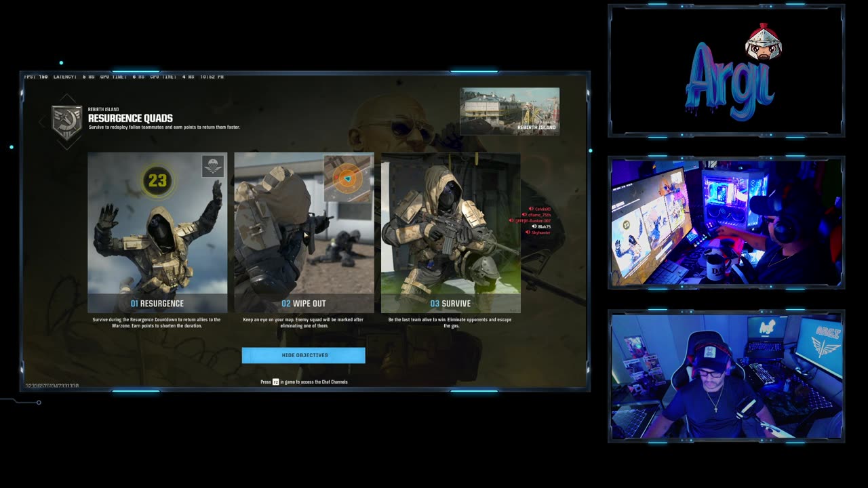This screenshot has width=868, height=488.
Task: Click the Latency 5 ms readout
Action: coord(74,77)
